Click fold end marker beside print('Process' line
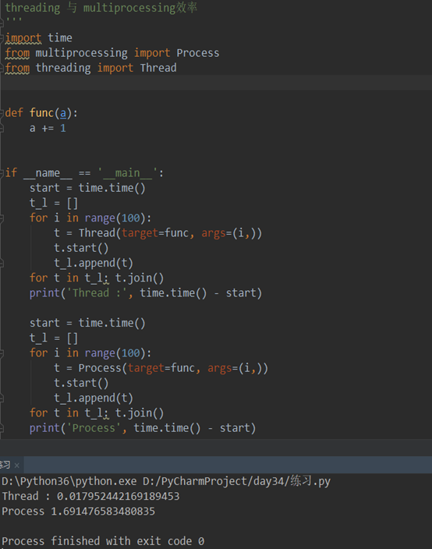 click(2, 428)
